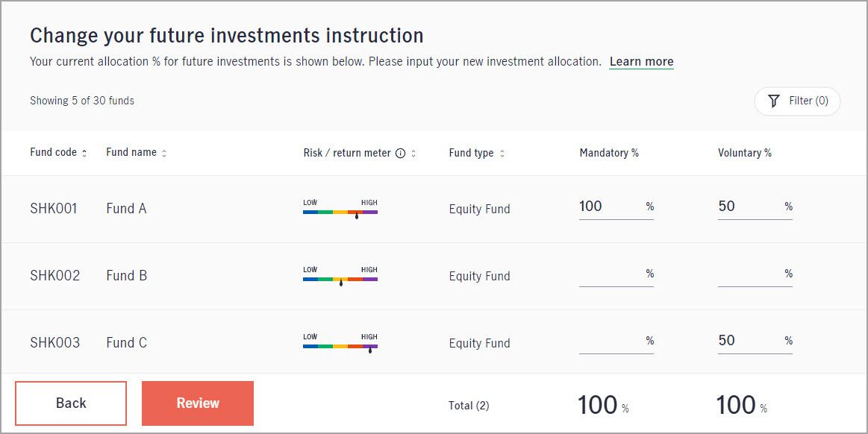The width and height of the screenshot is (868, 434).
Task: Sort by Fund code arrows
Action: 84,153
